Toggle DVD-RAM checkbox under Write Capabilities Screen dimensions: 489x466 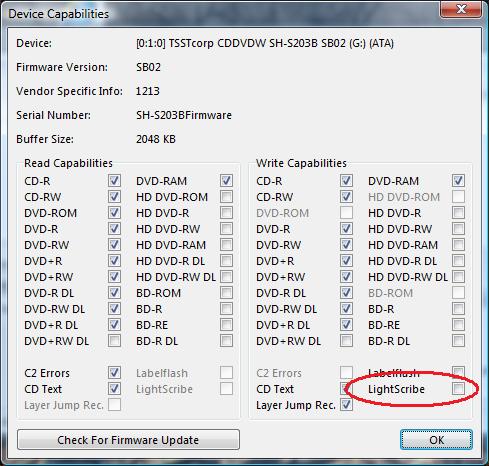(x=458, y=181)
